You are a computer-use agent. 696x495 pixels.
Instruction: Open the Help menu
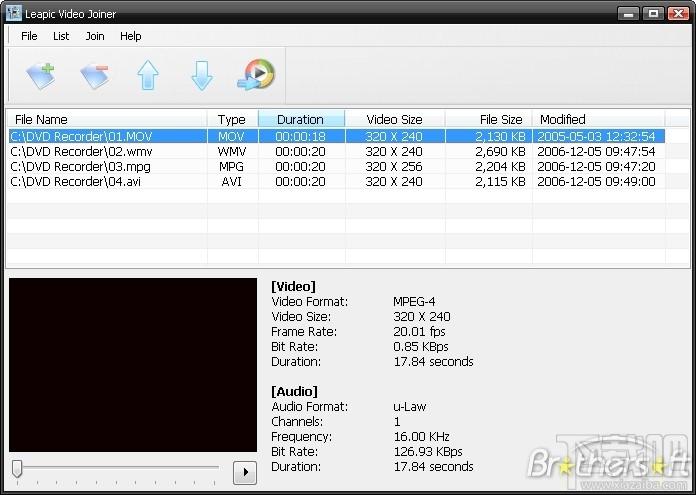click(130, 36)
